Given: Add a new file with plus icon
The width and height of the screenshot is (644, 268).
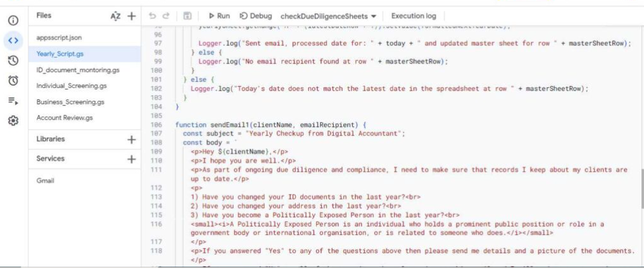Looking at the screenshot, I should [x=131, y=16].
